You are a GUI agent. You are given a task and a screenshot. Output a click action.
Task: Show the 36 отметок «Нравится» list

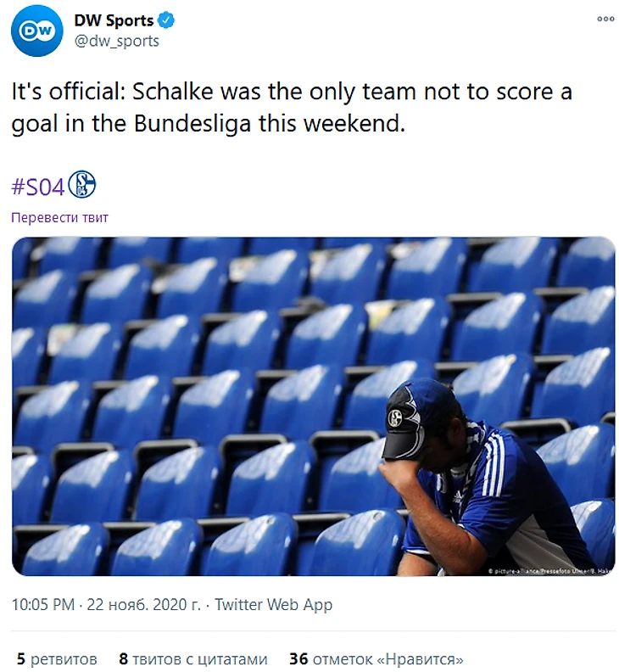376,658
